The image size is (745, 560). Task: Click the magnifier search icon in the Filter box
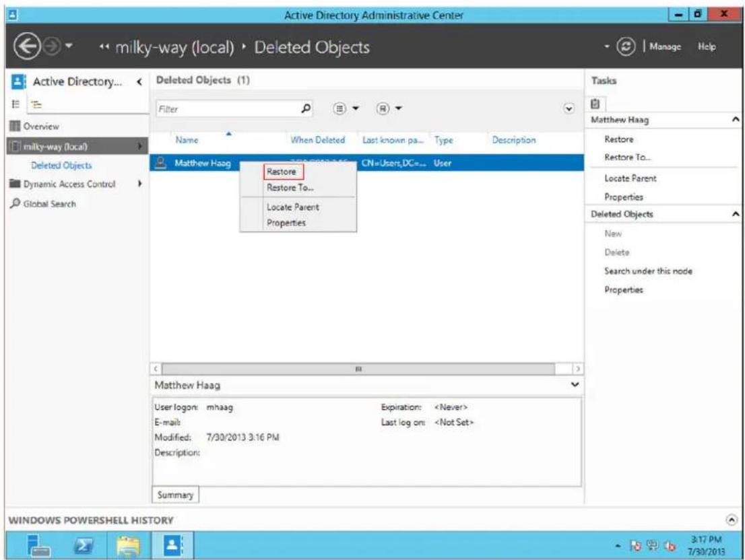[x=306, y=108]
